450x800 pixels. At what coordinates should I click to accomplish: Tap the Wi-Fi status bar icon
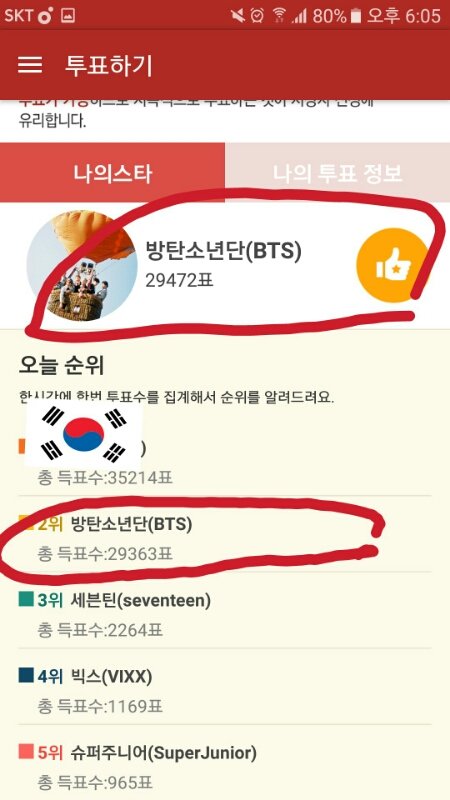click(x=280, y=16)
